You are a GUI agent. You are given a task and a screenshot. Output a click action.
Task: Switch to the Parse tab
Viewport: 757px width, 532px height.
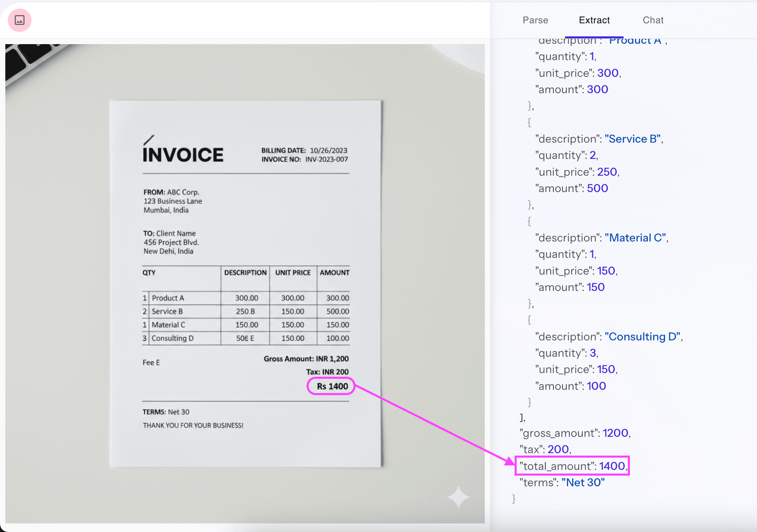[x=535, y=20]
